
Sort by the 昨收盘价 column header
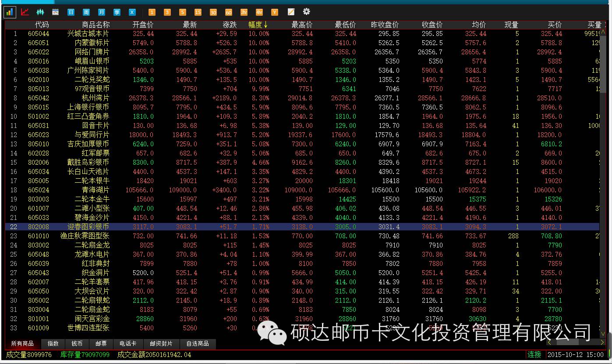[385, 25]
